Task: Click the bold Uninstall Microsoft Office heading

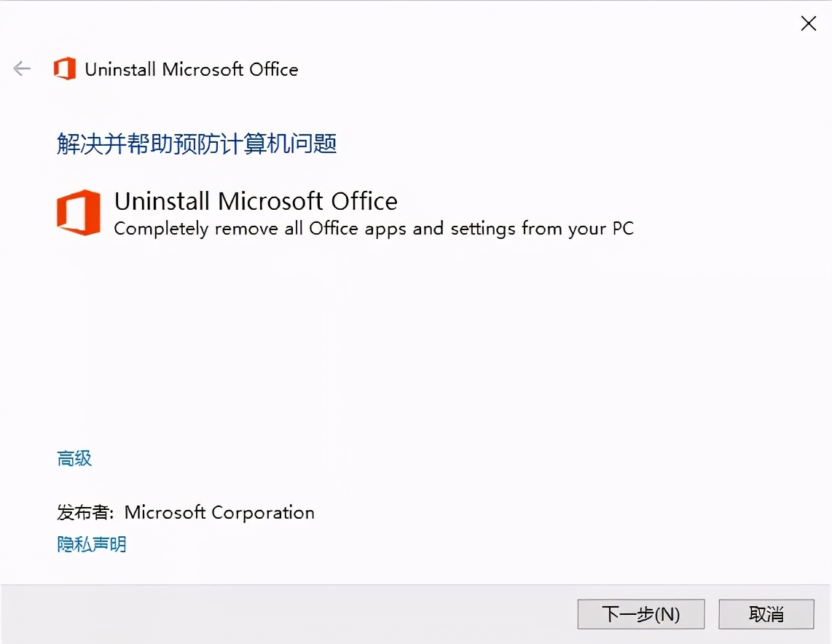Action: [255, 200]
